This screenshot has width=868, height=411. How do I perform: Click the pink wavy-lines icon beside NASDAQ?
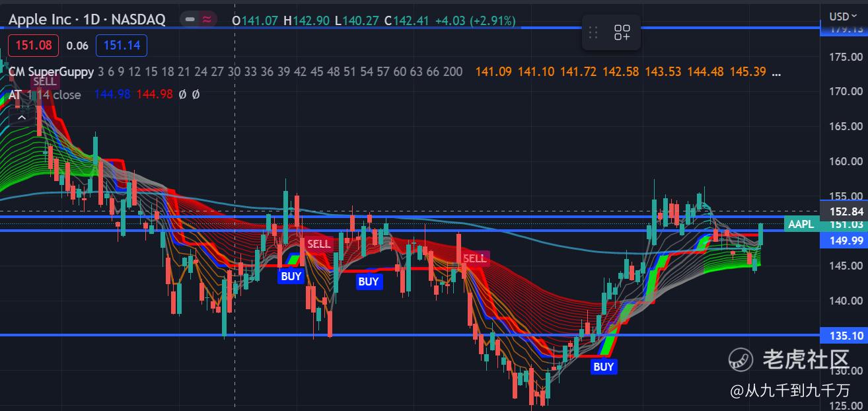point(207,20)
